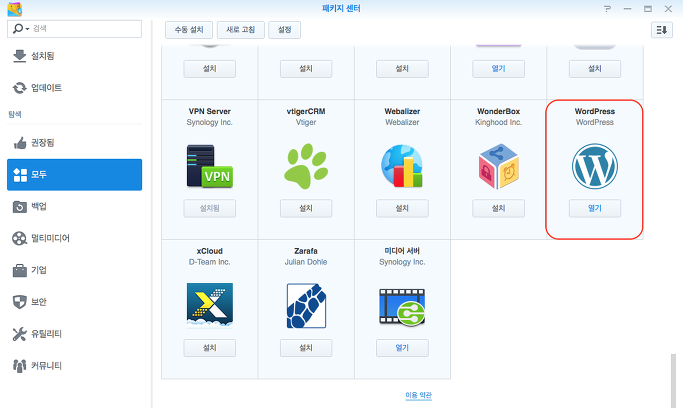
Task: Click the bold WordPress title text
Action: click(595, 111)
